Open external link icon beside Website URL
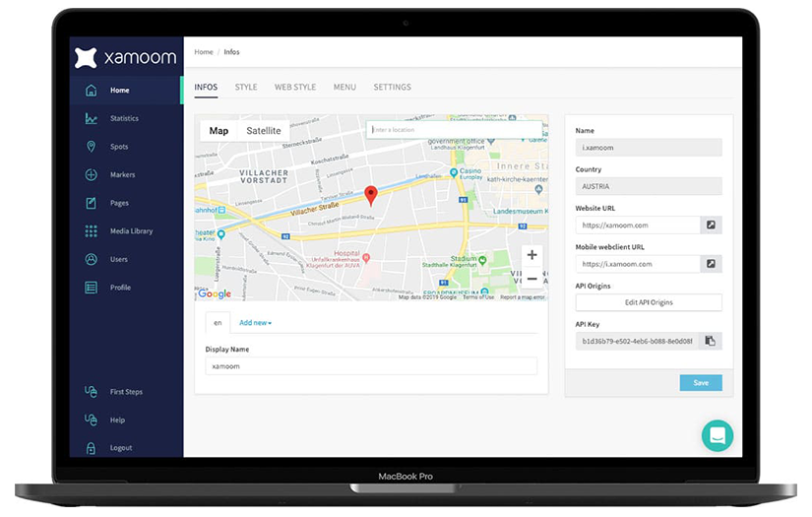 [x=711, y=226]
